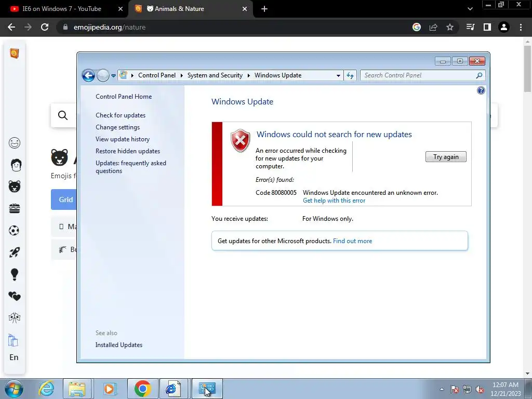Expand arrow after Control Panel breadcrumb

point(182,75)
